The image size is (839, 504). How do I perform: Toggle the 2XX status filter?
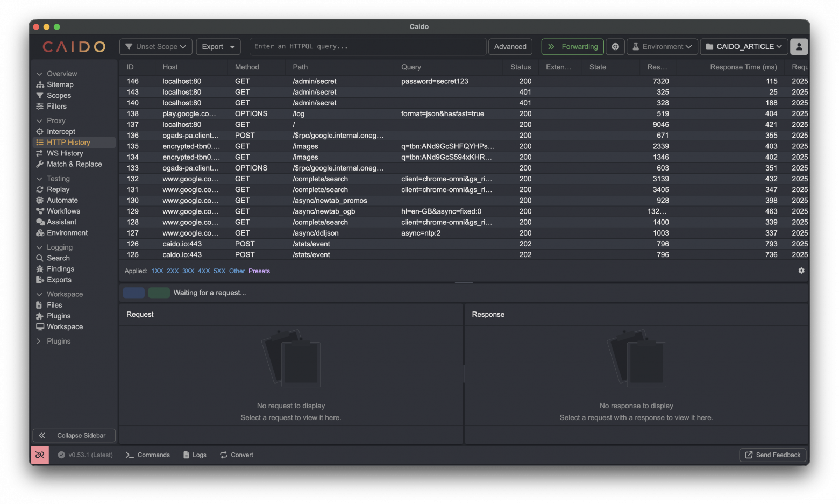(x=173, y=271)
